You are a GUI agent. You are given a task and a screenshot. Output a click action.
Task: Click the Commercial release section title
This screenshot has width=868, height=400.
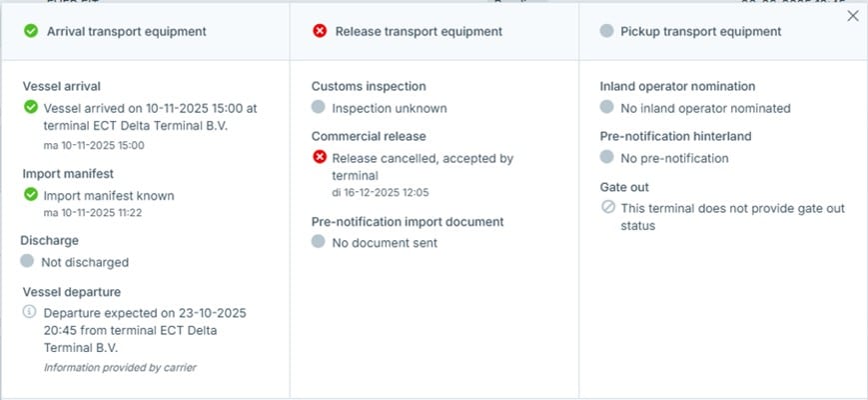[x=368, y=136]
